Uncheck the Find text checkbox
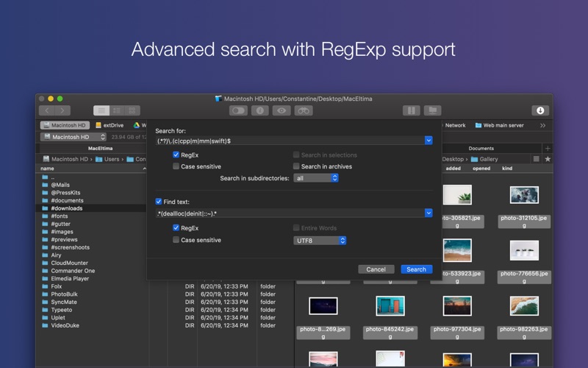The width and height of the screenshot is (588, 368). pos(159,201)
